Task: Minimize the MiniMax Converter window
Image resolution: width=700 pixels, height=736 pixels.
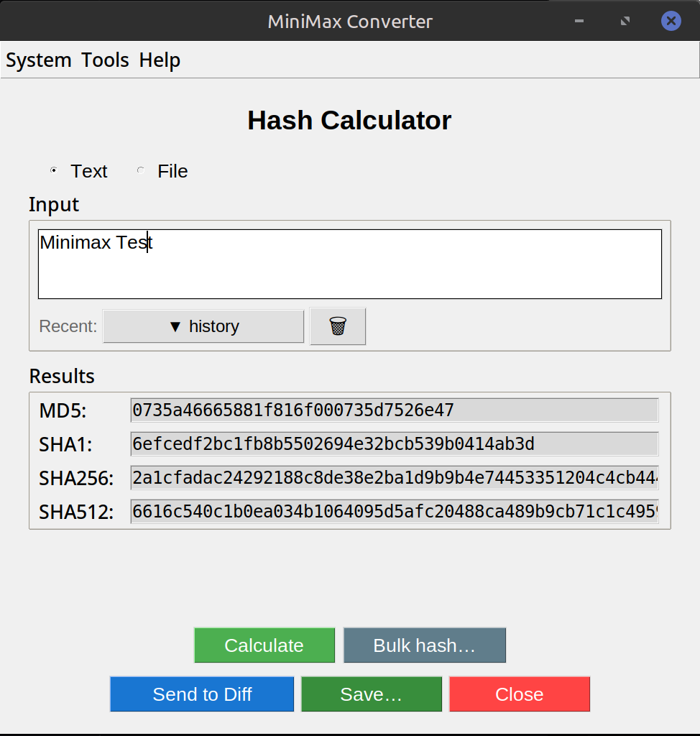Action: pos(579,21)
